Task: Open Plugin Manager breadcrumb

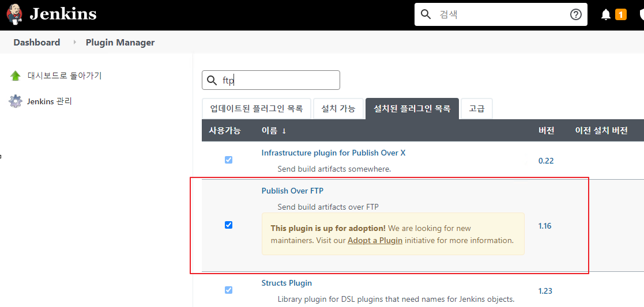Action: tap(120, 42)
